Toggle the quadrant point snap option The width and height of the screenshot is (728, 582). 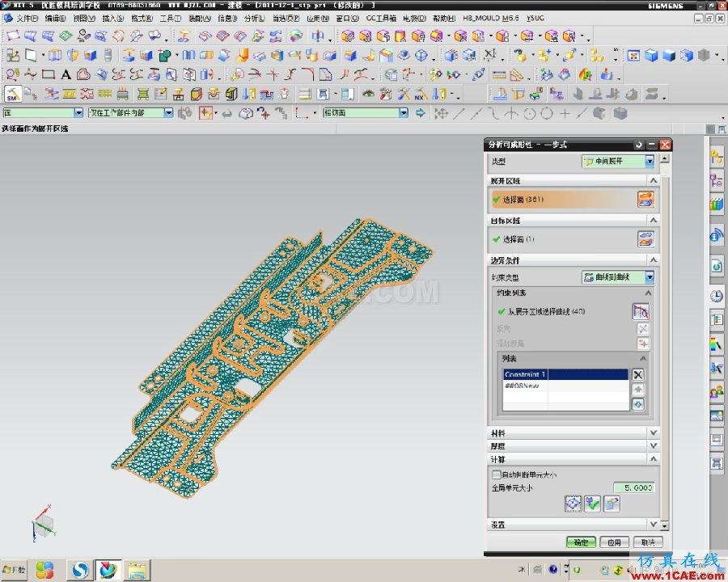pos(547,113)
